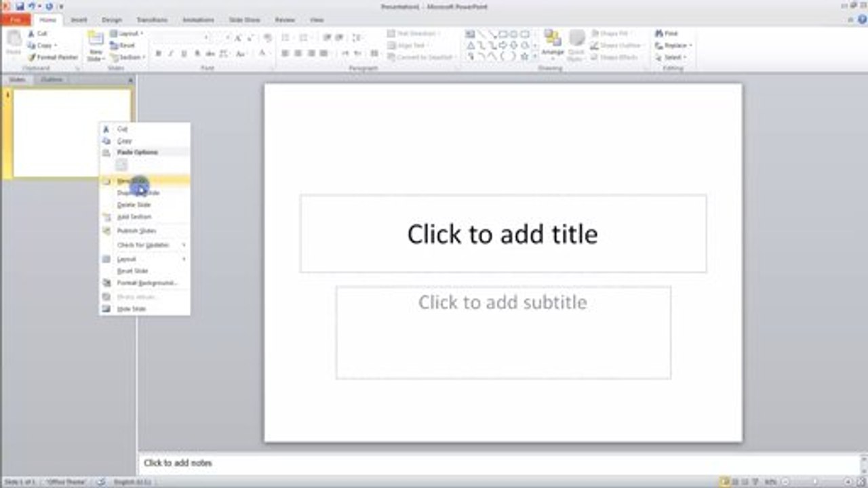Open the File tab

(14, 20)
